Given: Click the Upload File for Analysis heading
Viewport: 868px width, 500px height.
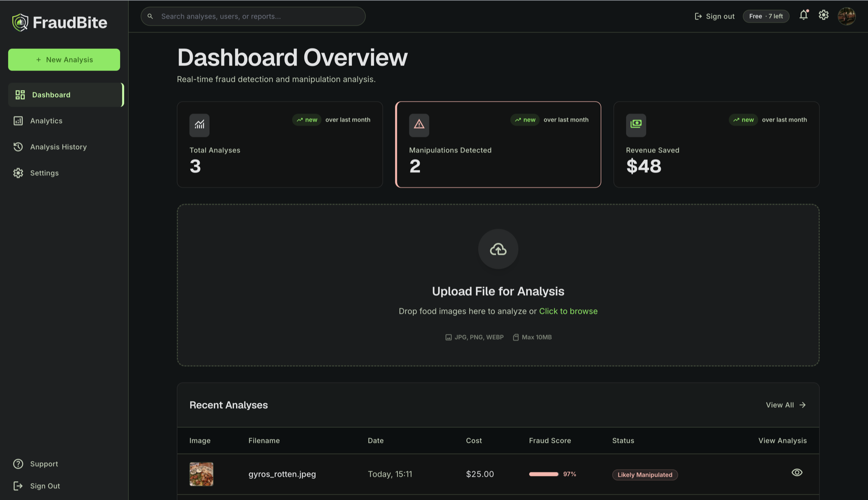Looking at the screenshot, I should pos(498,291).
